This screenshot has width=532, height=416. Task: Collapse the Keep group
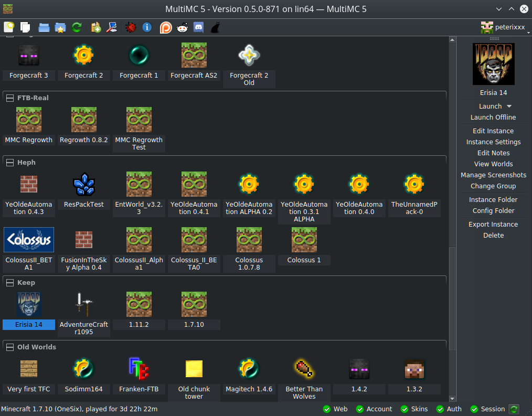(9, 283)
